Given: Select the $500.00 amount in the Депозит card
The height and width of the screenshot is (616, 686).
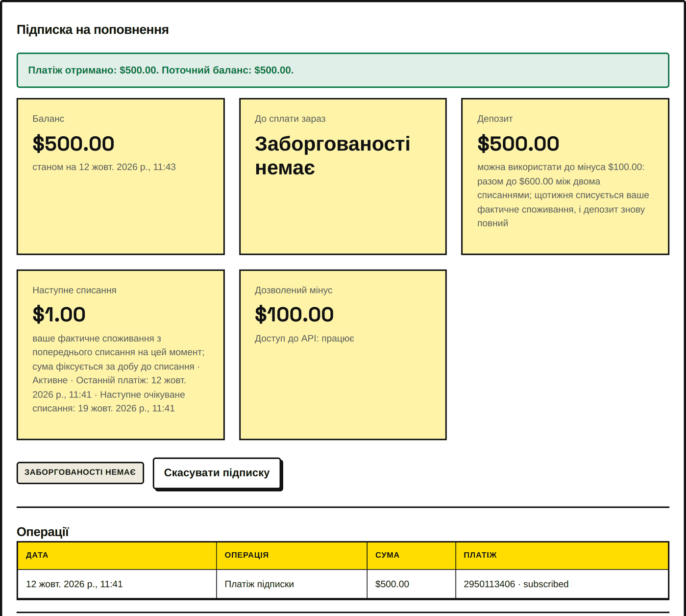Looking at the screenshot, I should click(x=518, y=144).
